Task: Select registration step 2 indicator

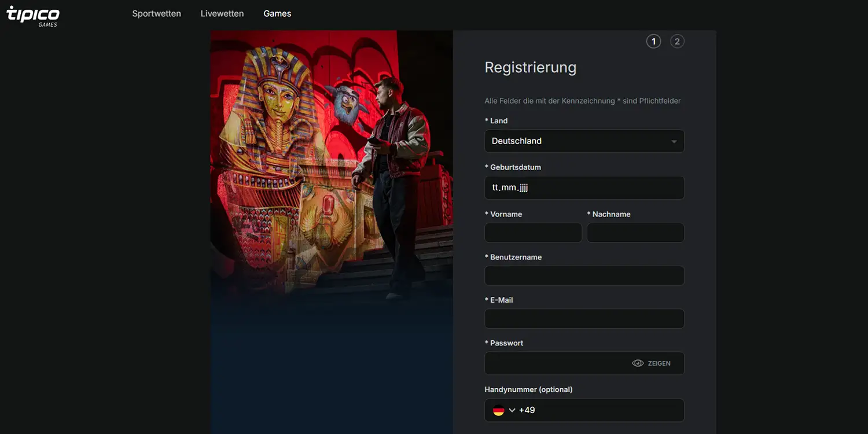Action: [677, 41]
